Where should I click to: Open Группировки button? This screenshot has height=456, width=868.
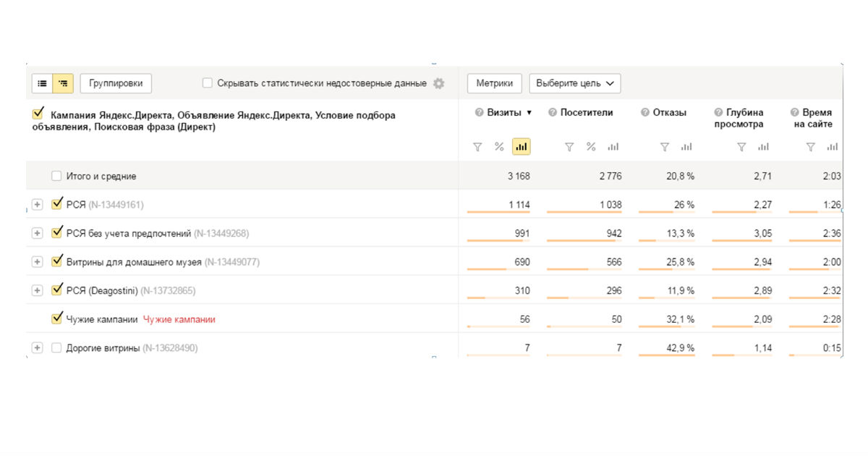coord(116,83)
